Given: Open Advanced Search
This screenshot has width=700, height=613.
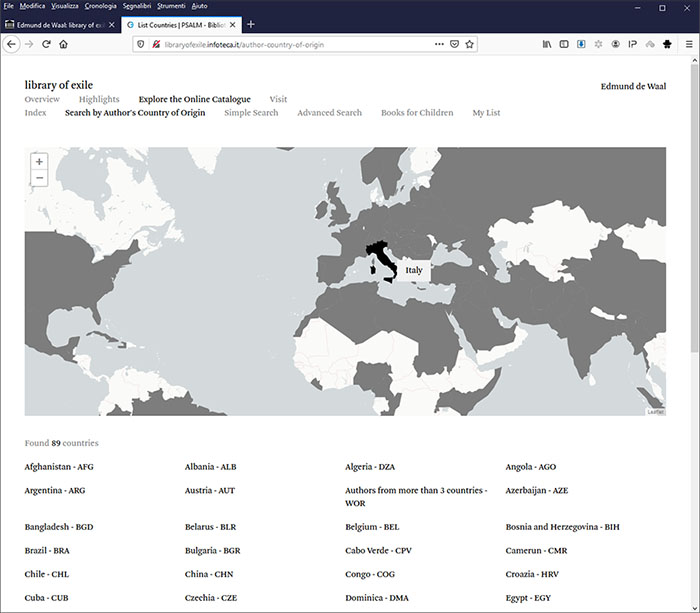Looking at the screenshot, I should (x=329, y=113).
